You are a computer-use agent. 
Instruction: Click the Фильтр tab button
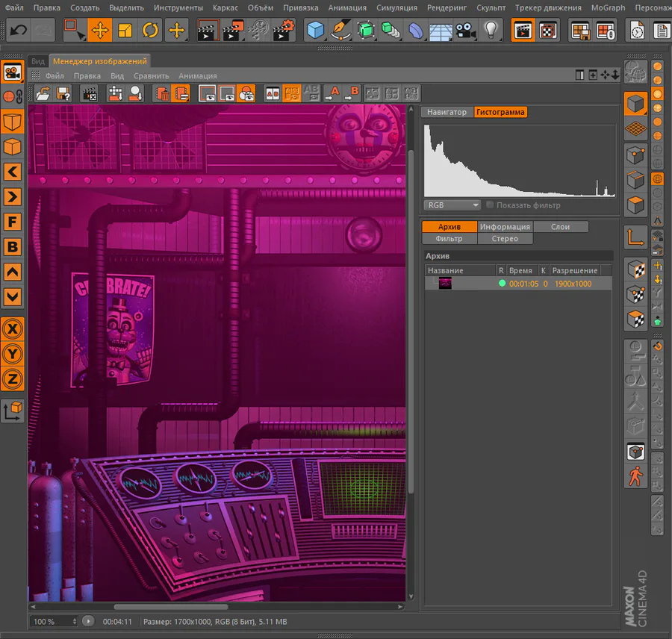[449, 239]
